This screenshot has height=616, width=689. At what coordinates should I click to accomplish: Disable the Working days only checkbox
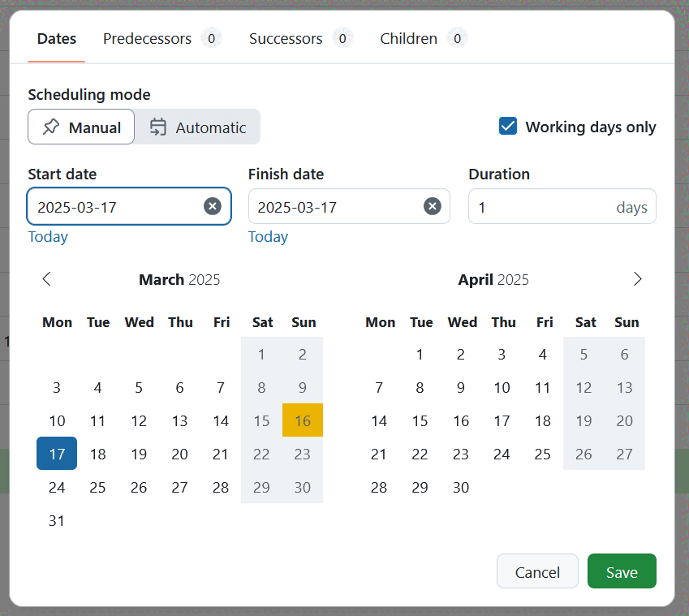pyautogui.click(x=508, y=127)
